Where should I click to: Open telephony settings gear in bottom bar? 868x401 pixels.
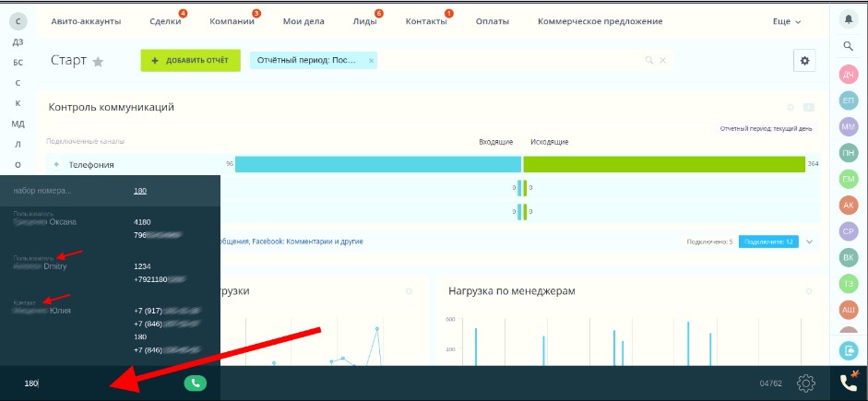click(x=806, y=383)
